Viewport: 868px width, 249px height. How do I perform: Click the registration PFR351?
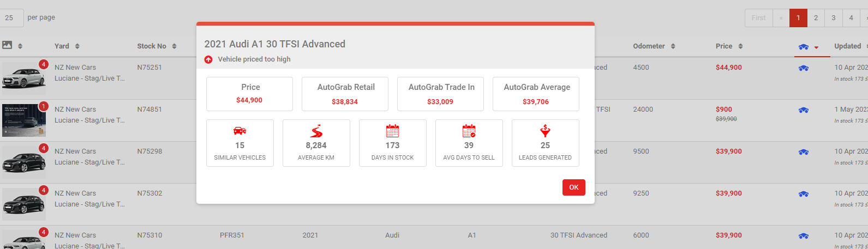[232, 235]
